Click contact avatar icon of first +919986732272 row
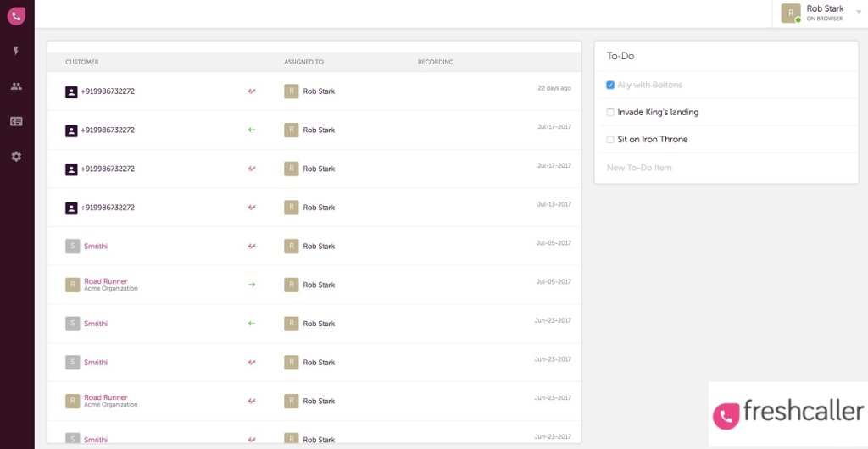 pyautogui.click(x=71, y=91)
